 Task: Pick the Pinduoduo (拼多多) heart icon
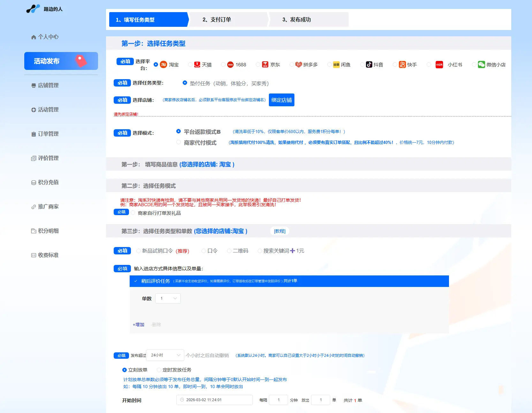coord(298,64)
